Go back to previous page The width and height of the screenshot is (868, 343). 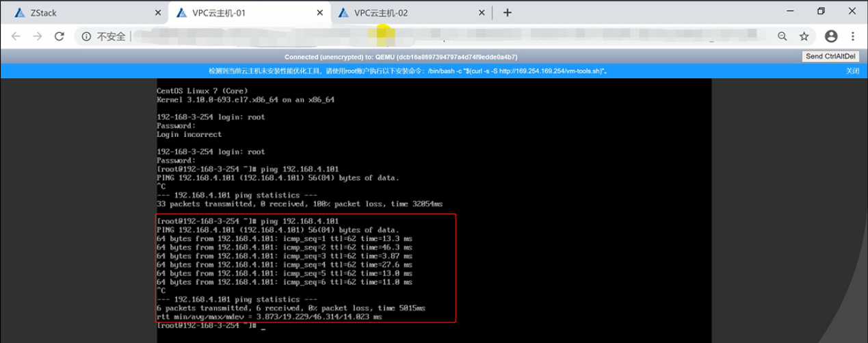click(16, 36)
